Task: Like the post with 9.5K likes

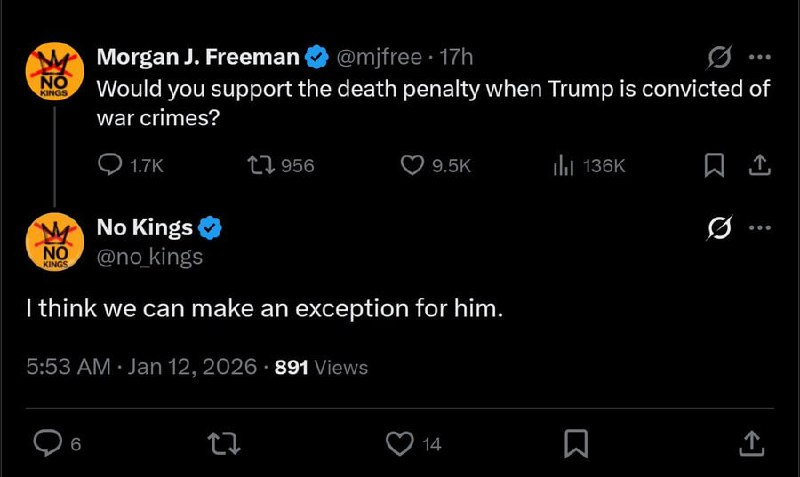Action: (412, 166)
